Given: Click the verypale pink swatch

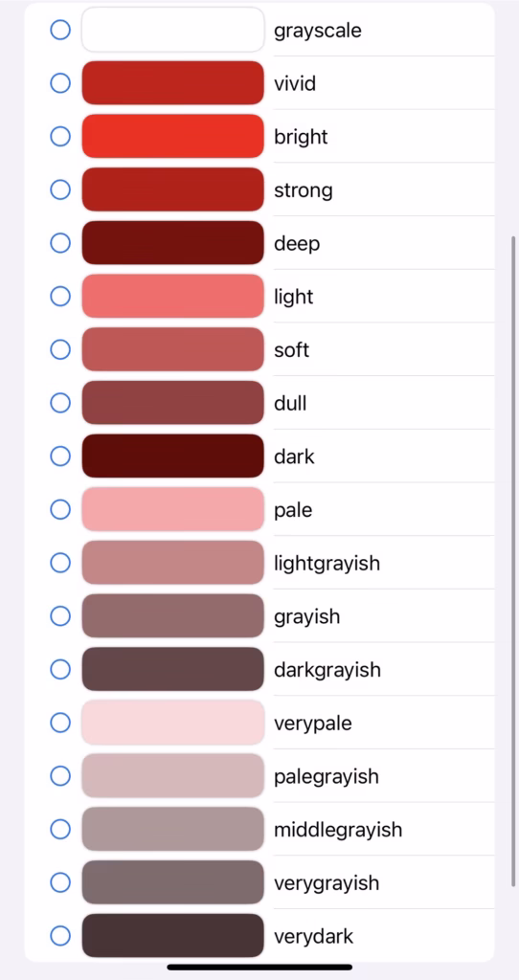Looking at the screenshot, I should point(173,723).
